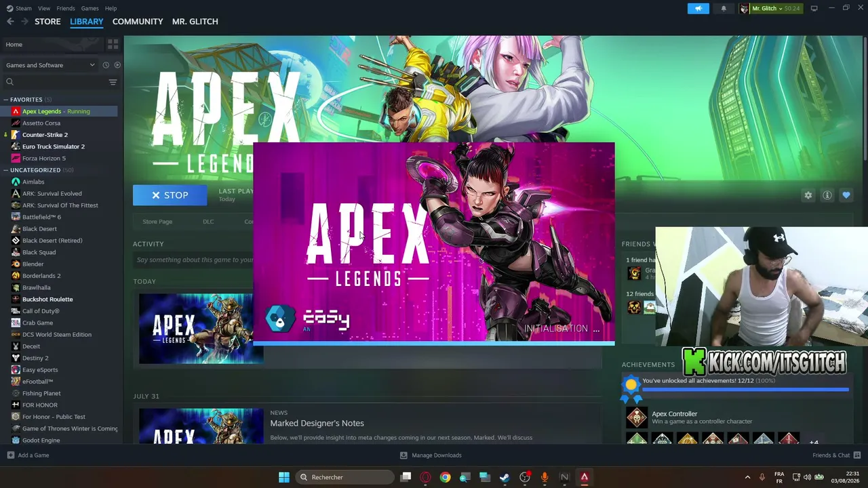Open the View menu
Viewport: 868px width, 488px height.
tap(44, 8)
